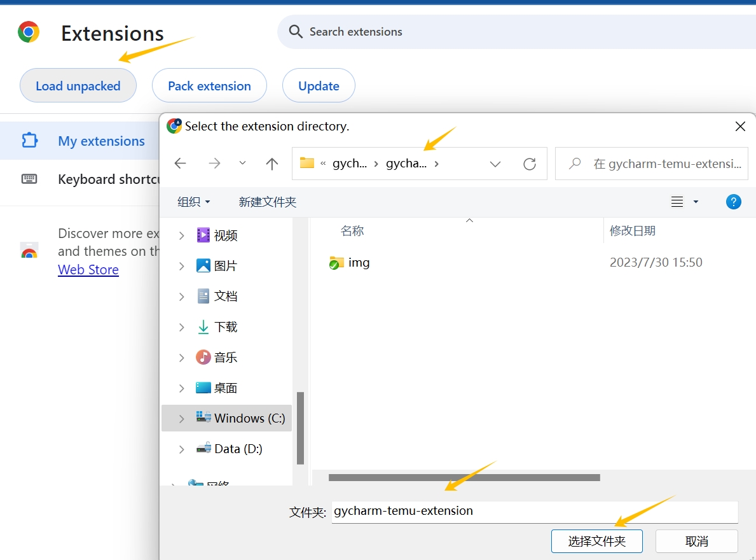Screen dimensions: 756x560
Task: Open the My extensions section
Action: pyautogui.click(x=79, y=141)
